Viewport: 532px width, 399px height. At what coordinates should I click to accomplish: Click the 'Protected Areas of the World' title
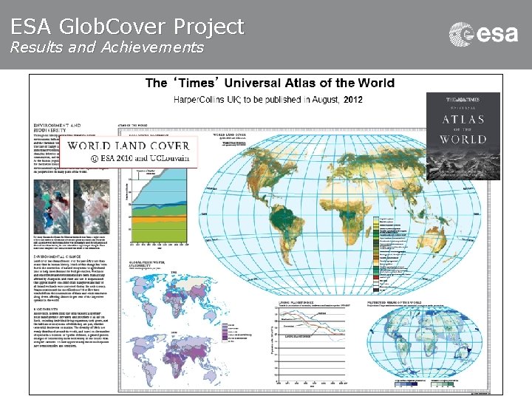[395, 302]
